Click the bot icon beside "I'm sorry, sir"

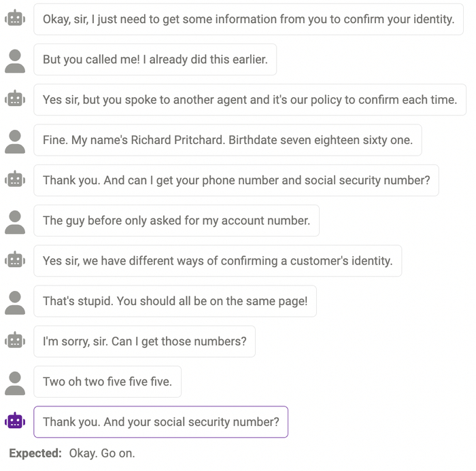click(15, 341)
